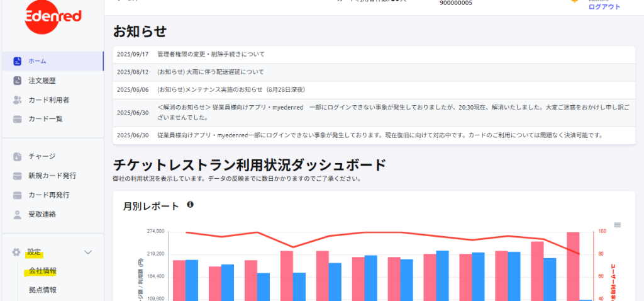Collapse the 設定 section chevron

[88, 252]
